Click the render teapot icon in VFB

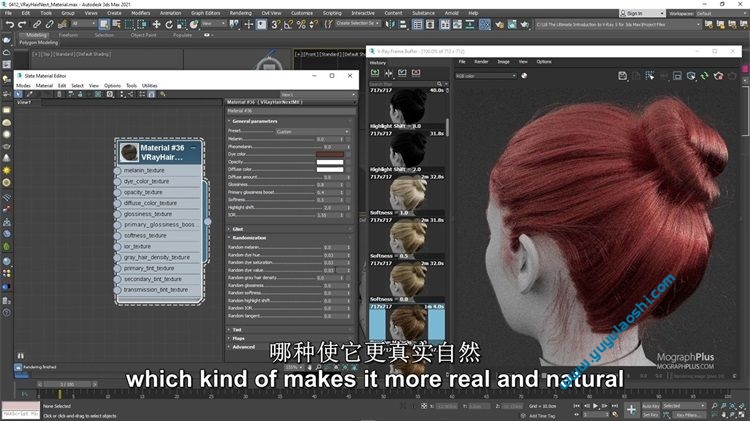[x=718, y=76]
